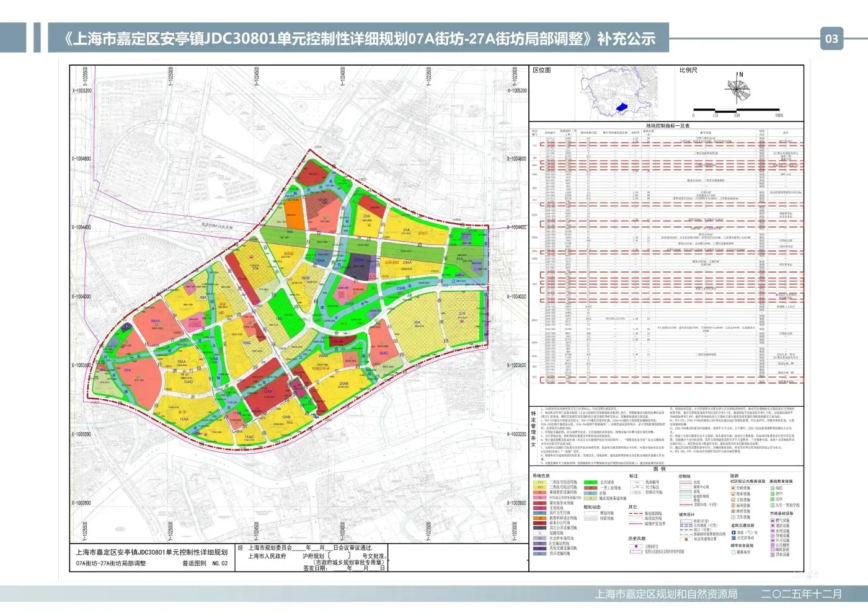Viewport: 868px width, 613px height.
Task: Click the emergency shelter legend box
Action: point(733,552)
